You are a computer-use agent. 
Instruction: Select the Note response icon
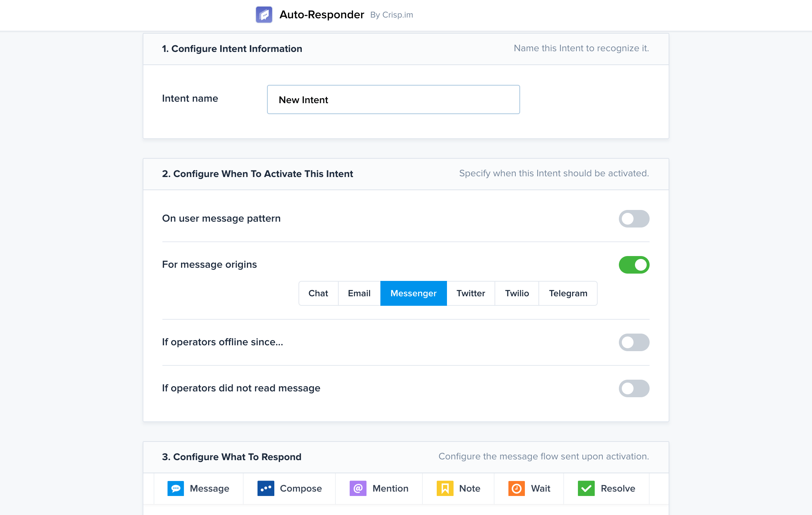pos(445,488)
